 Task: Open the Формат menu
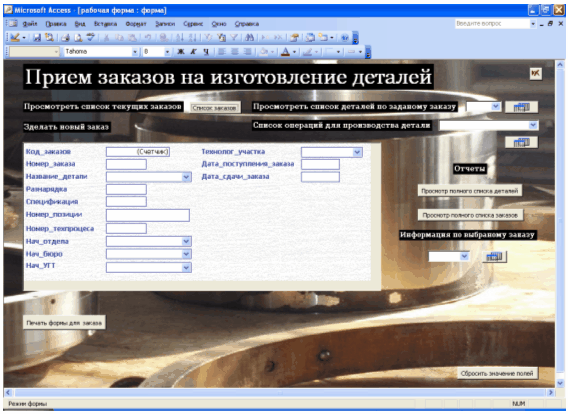pyautogui.click(x=136, y=24)
